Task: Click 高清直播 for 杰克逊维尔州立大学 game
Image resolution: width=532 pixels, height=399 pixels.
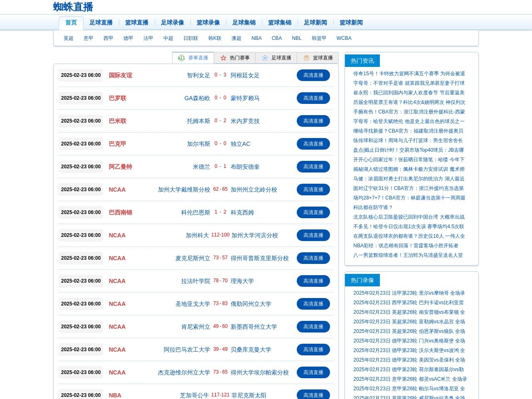Action: pos(313,372)
